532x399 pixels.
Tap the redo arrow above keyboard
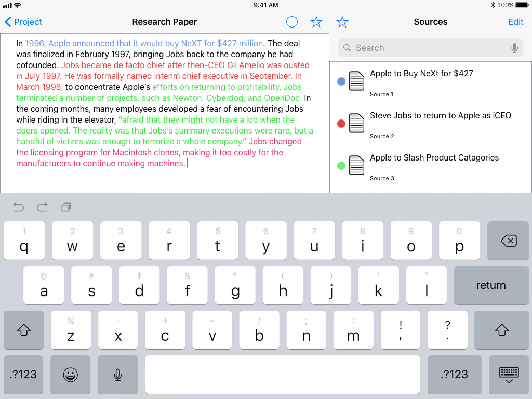(43, 207)
